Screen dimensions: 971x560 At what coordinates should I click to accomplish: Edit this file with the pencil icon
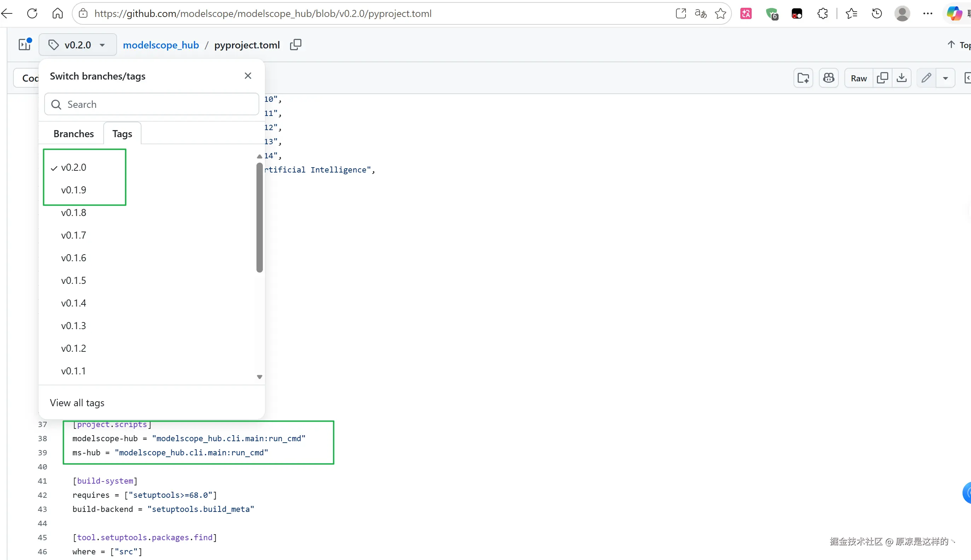click(x=926, y=78)
